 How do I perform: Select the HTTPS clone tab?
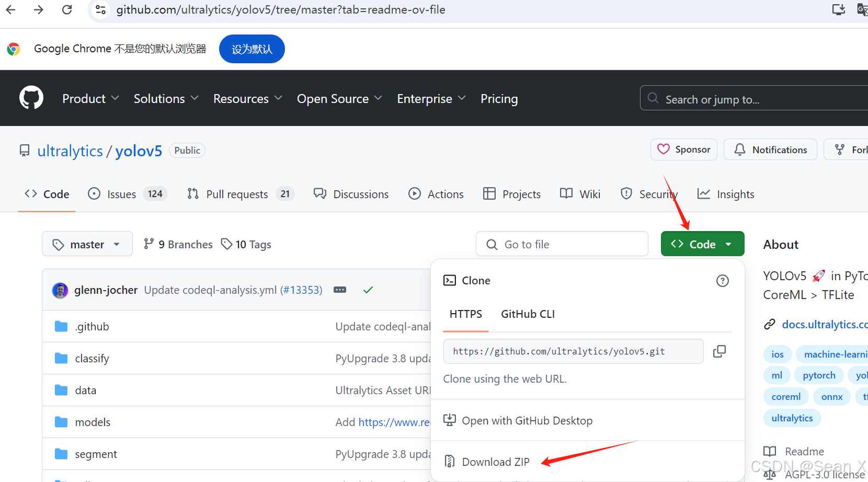click(465, 314)
